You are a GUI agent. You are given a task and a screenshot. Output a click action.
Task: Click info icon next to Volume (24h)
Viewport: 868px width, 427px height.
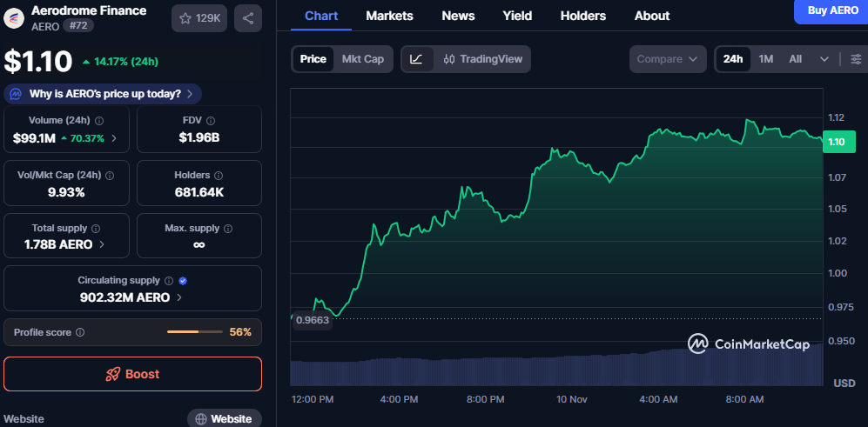pos(98,121)
